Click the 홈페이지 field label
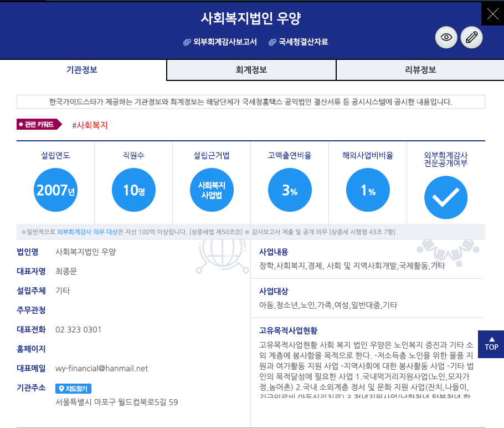The width and height of the screenshot is (504, 428). [x=31, y=349]
